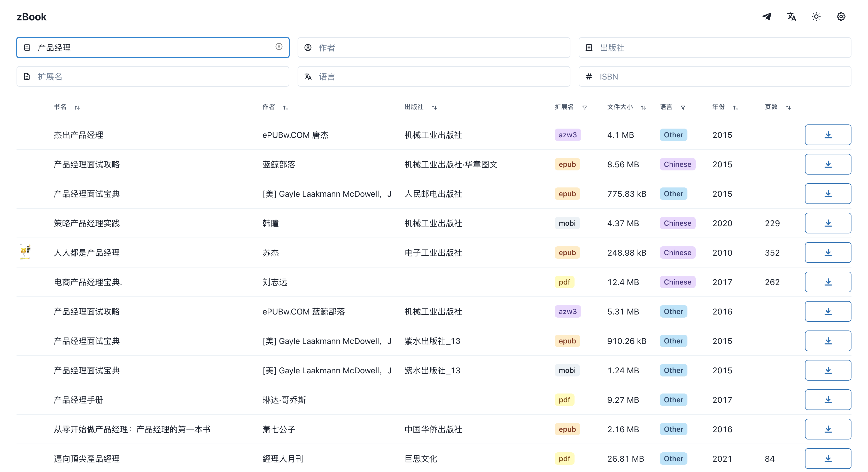Image resolution: width=868 pixels, height=472 pixels.
Task: Open the Telegram paper plane icon
Action: [x=766, y=17]
